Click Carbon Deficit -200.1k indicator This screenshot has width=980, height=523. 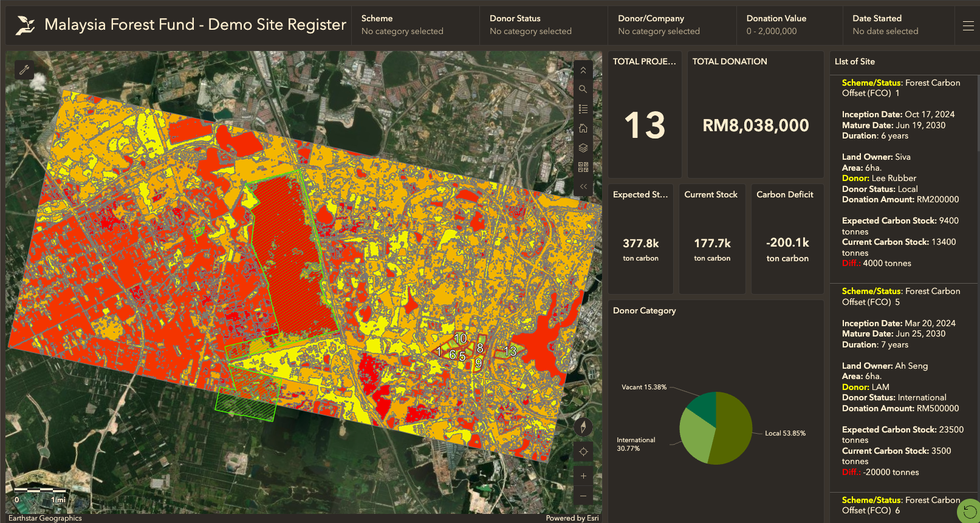tap(787, 242)
